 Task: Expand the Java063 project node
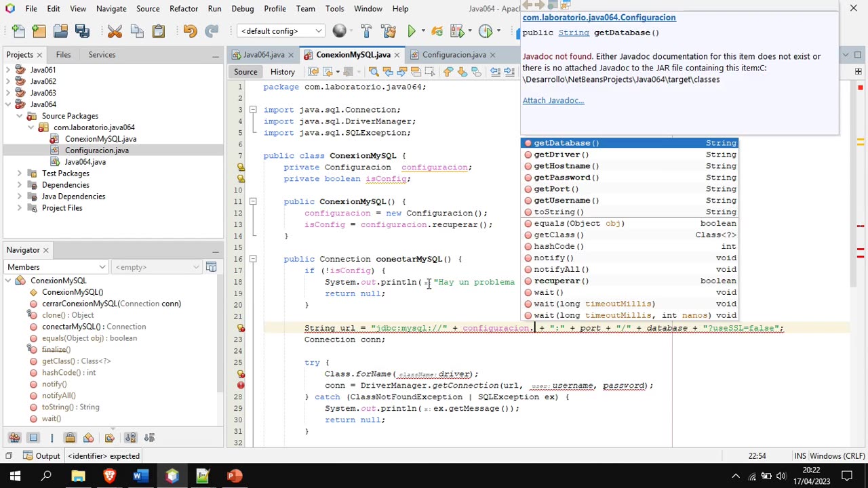click(8, 93)
